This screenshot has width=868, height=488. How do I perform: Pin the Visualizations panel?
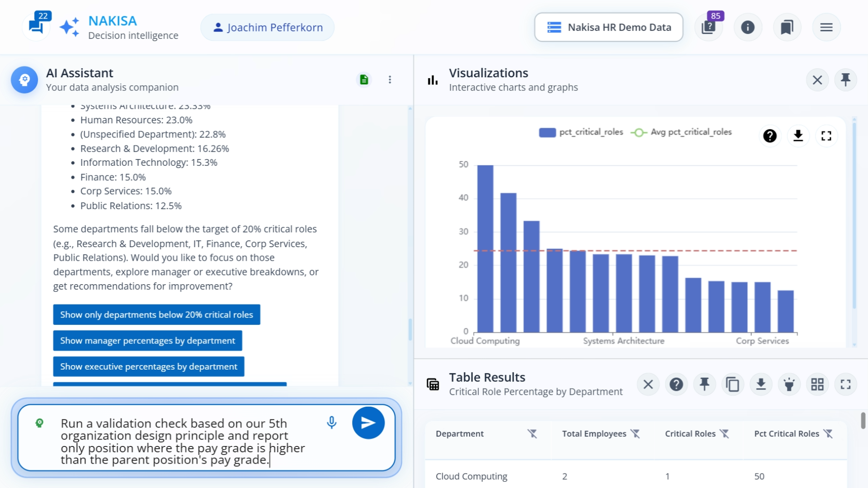[x=845, y=80]
